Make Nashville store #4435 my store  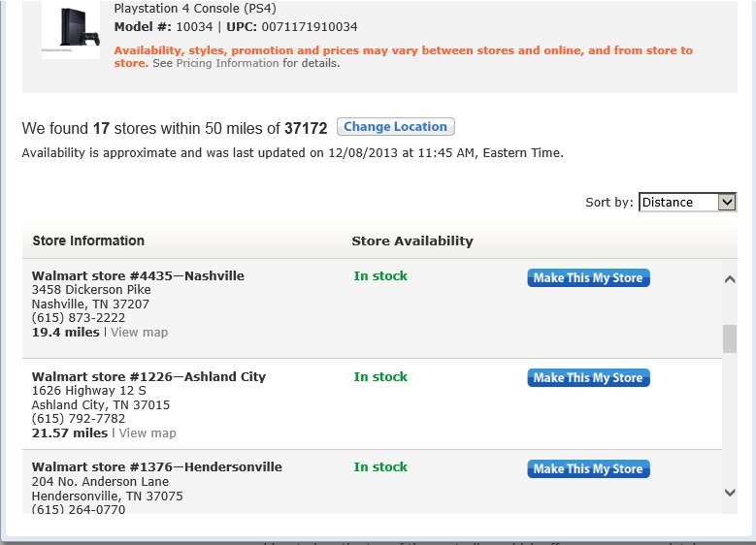pyautogui.click(x=588, y=278)
